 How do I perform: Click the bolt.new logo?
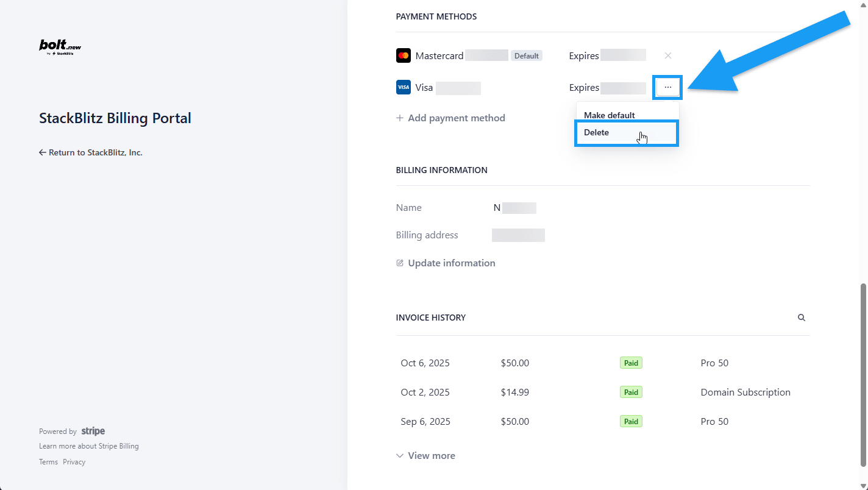(x=60, y=47)
